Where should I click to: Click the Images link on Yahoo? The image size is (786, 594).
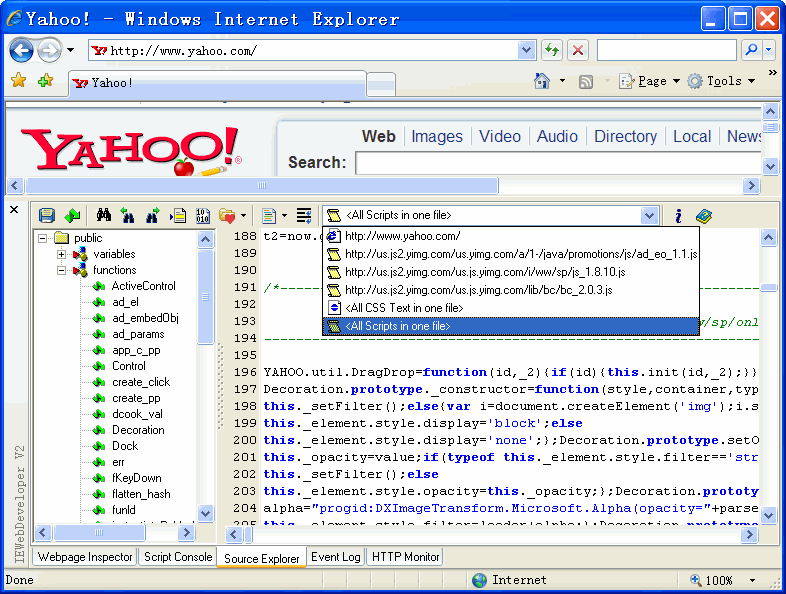point(437,137)
